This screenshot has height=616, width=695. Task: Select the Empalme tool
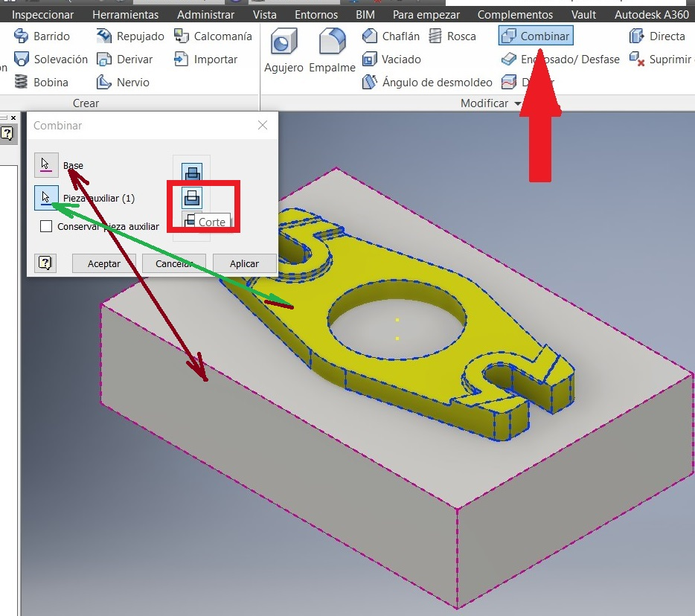point(332,50)
